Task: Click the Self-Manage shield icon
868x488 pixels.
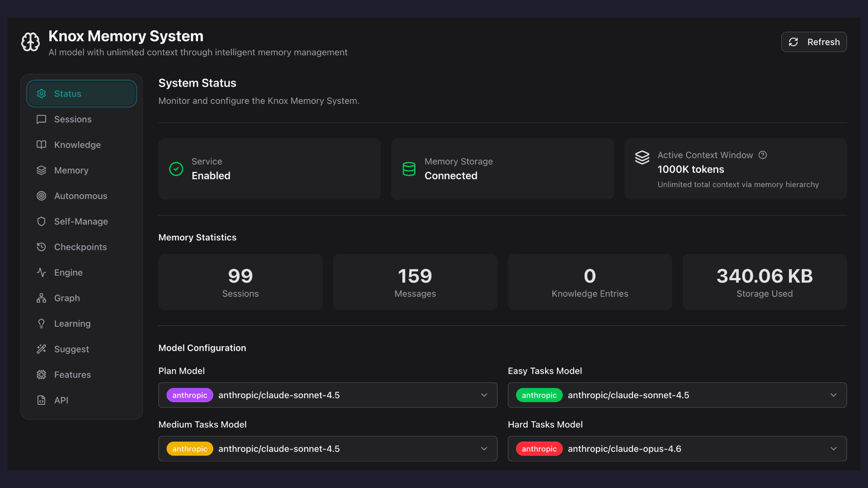Action: (41, 221)
